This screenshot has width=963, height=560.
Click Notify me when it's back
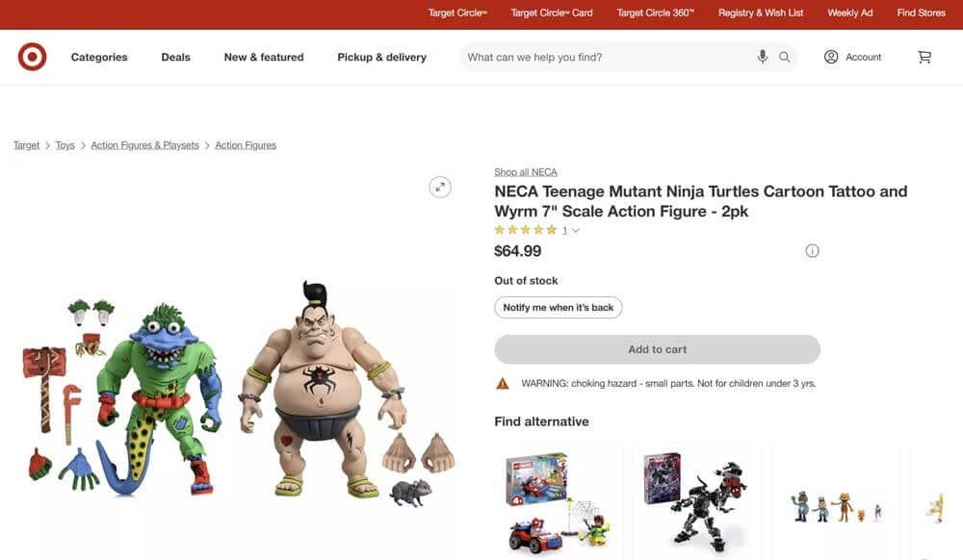[x=558, y=307]
